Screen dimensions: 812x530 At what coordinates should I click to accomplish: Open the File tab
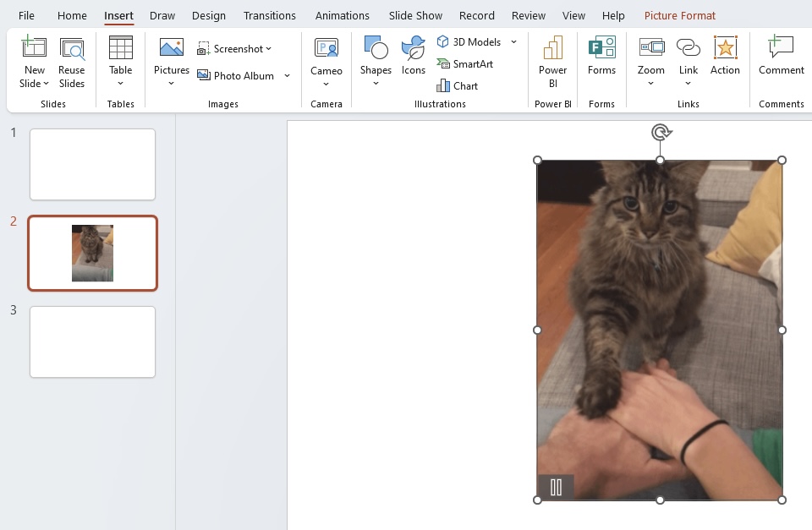[x=26, y=15]
